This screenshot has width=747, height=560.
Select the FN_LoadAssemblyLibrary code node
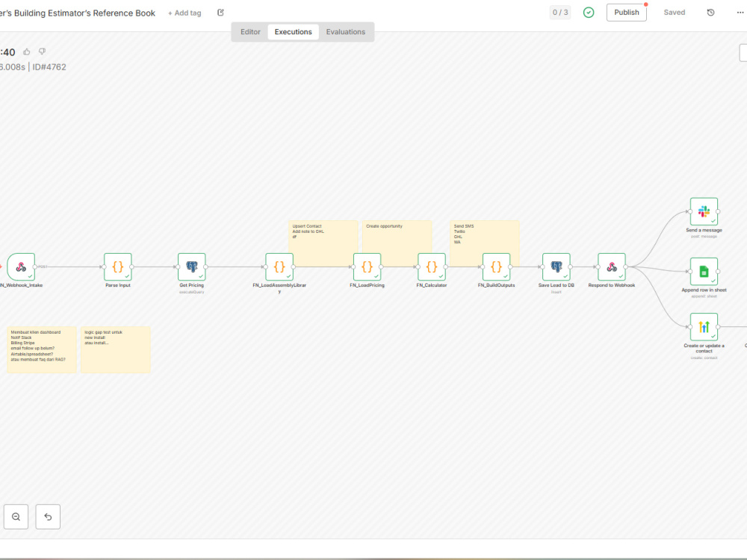pyautogui.click(x=279, y=267)
